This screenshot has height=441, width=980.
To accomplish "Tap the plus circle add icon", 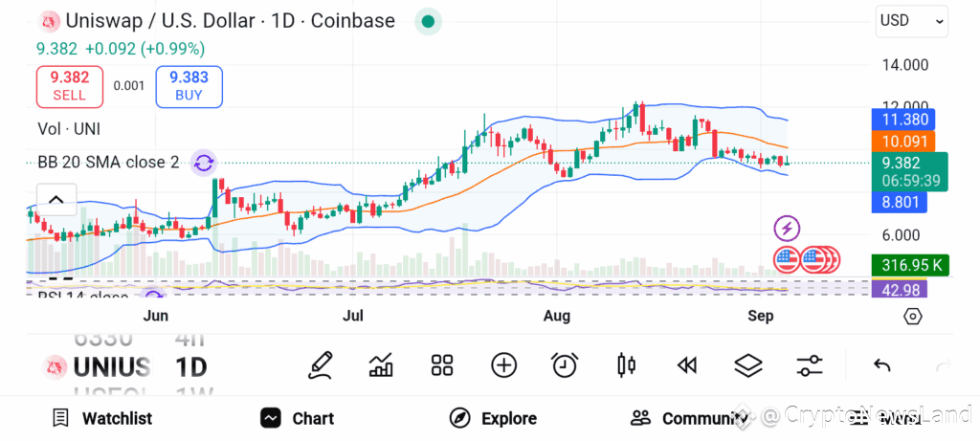I will point(503,365).
